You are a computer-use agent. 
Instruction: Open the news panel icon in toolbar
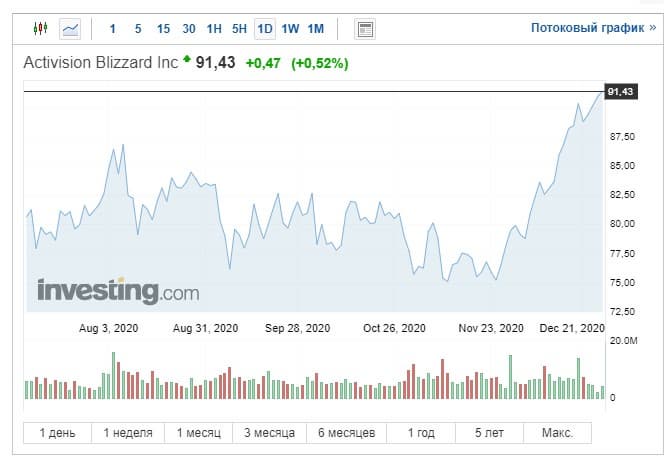click(x=365, y=29)
